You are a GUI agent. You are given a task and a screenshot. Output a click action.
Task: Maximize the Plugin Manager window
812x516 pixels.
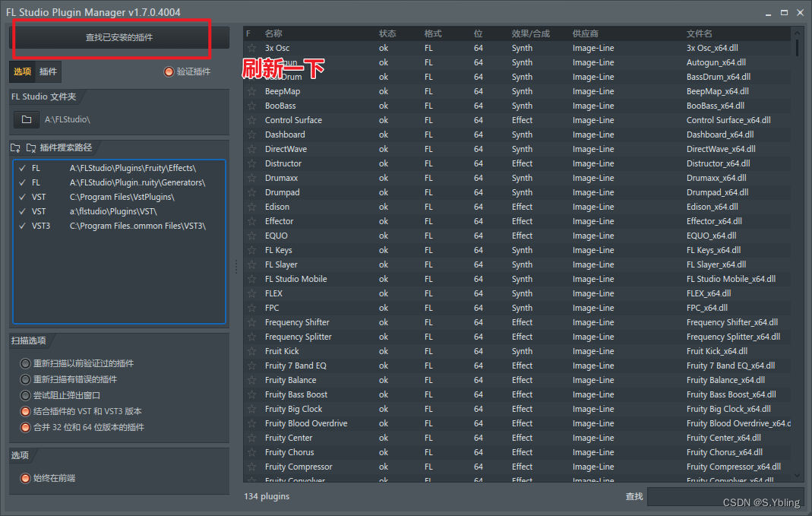click(x=784, y=12)
